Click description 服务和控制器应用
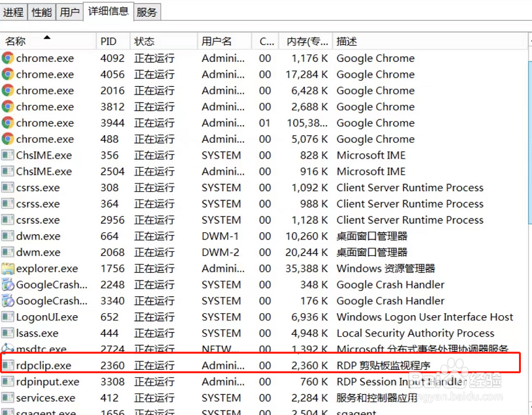The width and height of the screenshot is (532, 415). tap(377, 398)
